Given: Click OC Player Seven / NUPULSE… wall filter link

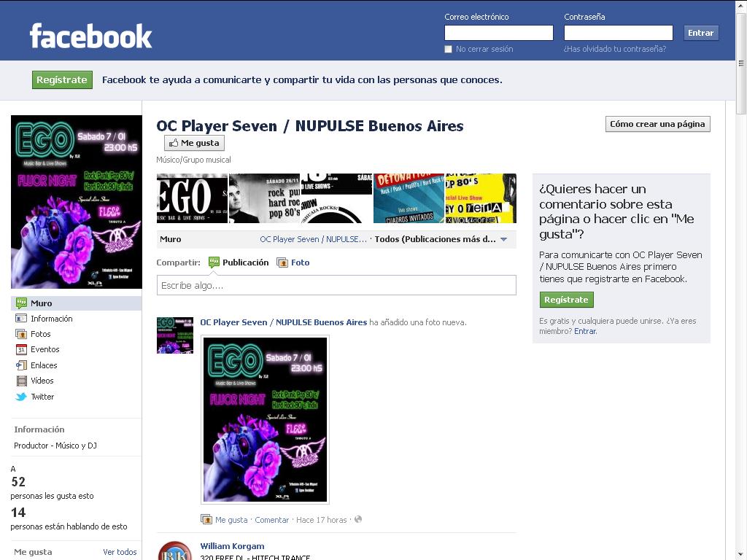Looking at the screenshot, I should (x=313, y=239).
